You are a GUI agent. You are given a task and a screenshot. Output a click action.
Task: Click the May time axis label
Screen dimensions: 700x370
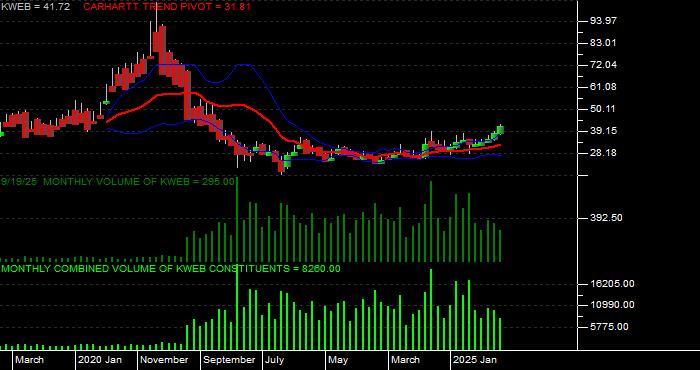(x=338, y=360)
